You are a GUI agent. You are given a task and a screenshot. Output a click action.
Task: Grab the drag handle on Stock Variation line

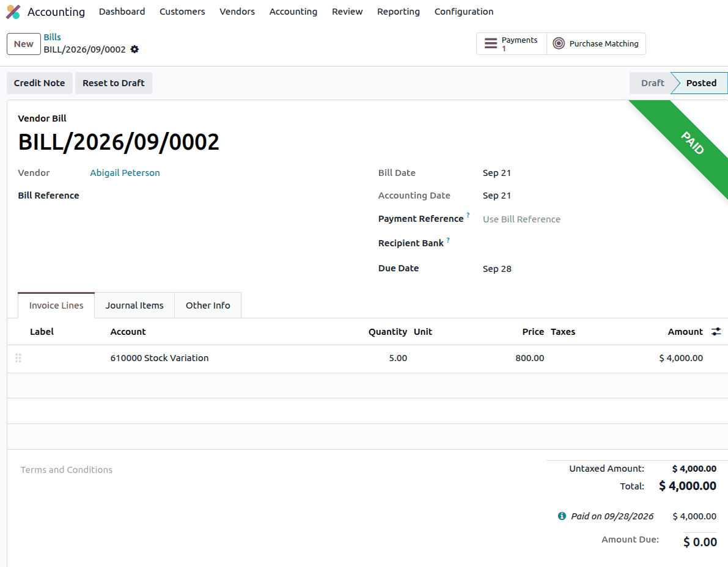[18, 358]
